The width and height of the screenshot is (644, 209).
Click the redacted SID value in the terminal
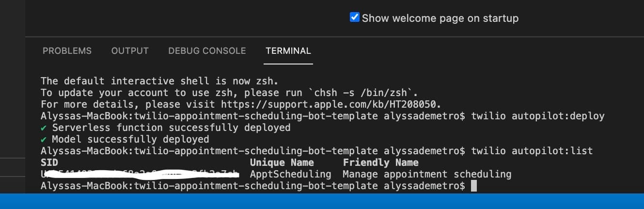[x=140, y=174]
